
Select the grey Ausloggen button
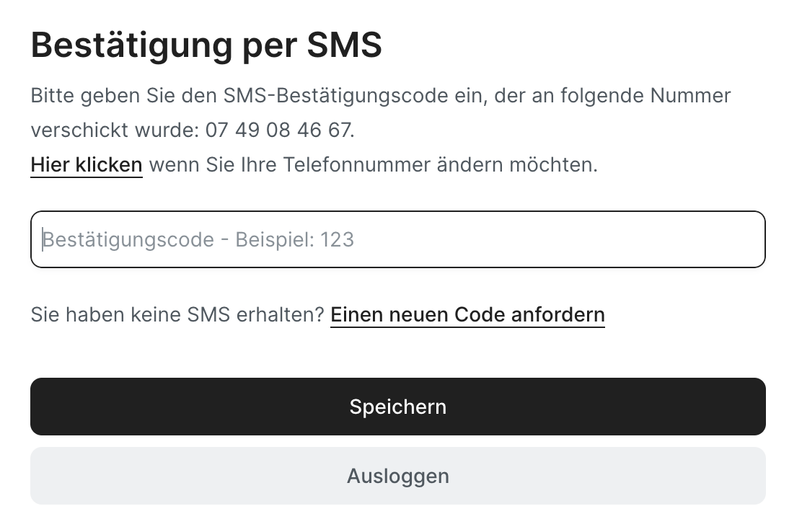pos(397,476)
